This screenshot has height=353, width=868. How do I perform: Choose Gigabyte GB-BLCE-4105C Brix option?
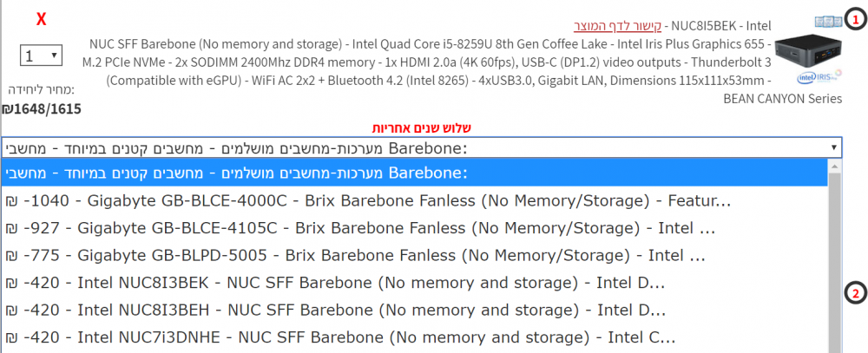coord(414,228)
